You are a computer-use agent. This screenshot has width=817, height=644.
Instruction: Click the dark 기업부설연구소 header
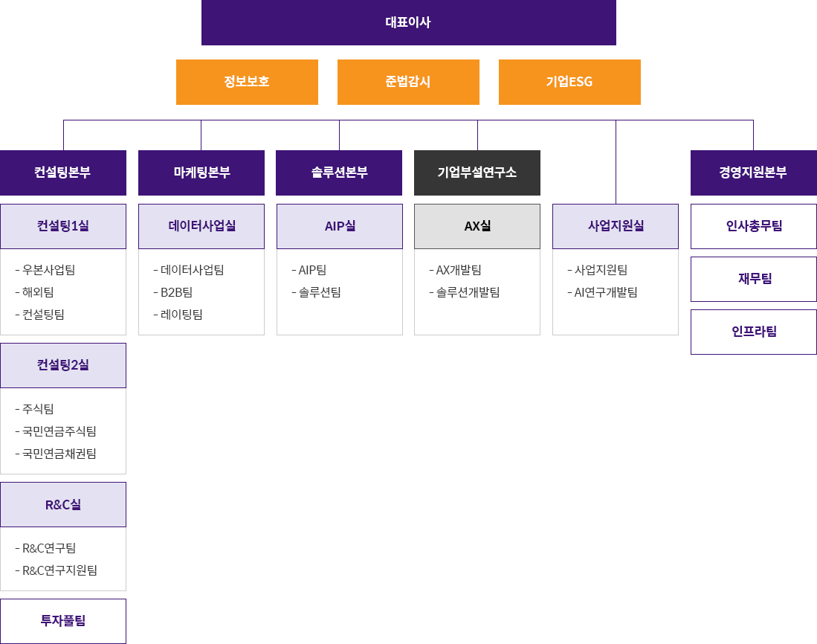[477, 173]
